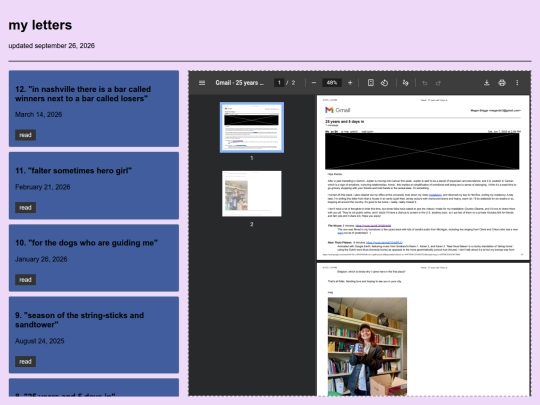Click the blacked-out image in the email
Screen dimensions: 540x405
click(422, 151)
